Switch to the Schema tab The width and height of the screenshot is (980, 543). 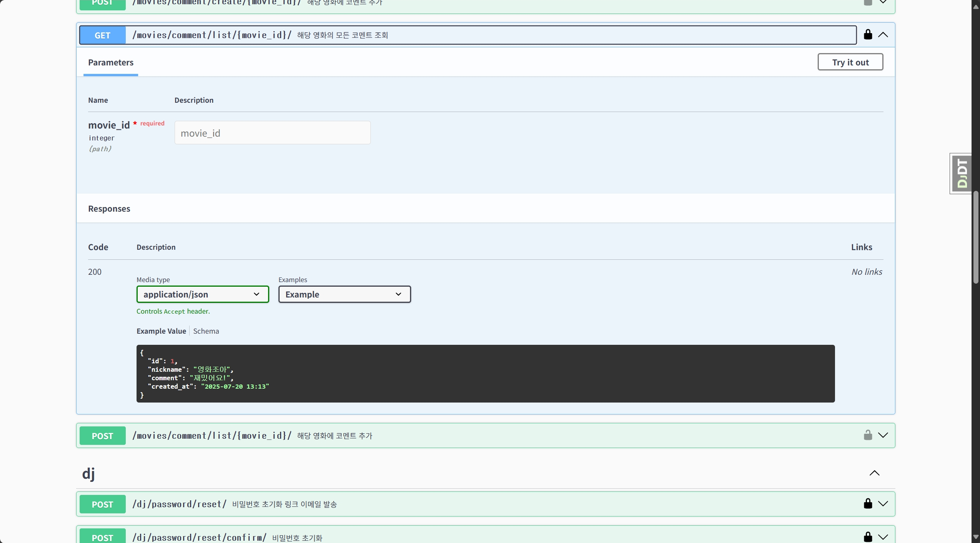[x=206, y=331]
